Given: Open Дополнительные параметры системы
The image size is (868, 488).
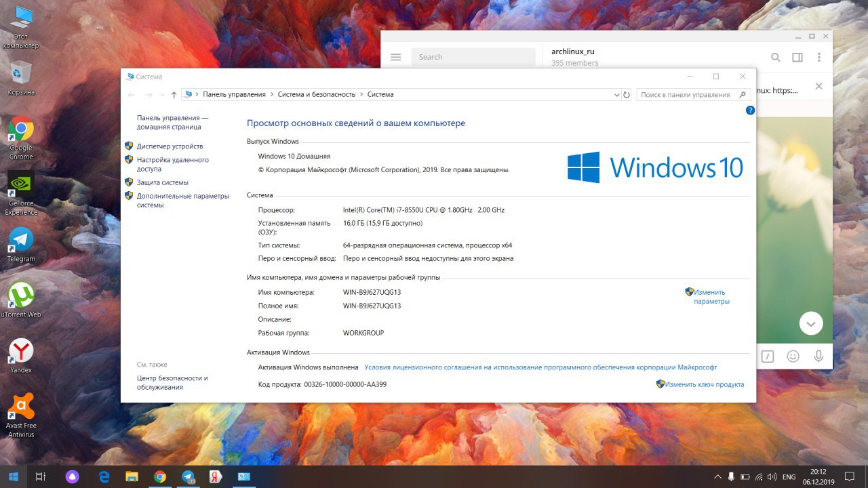Looking at the screenshot, I should pyautogui.click(x=183, y=201).
